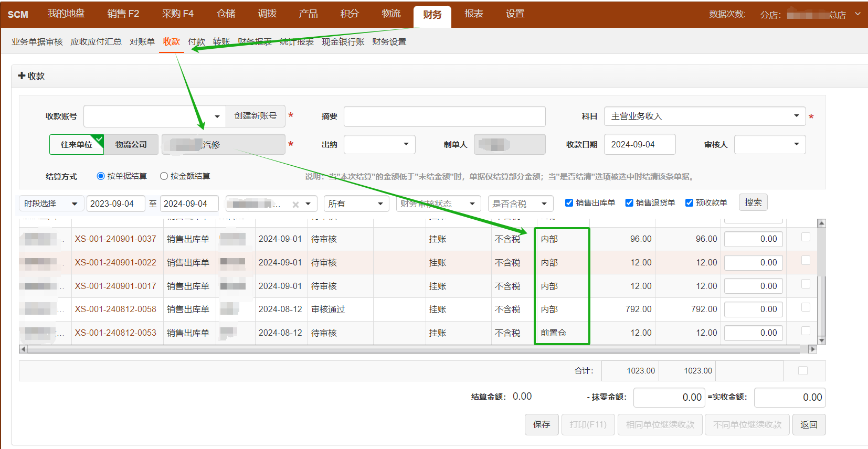Click the SCM logo
The width and height of the screenshot is (868, 449).
click(18, 14)
